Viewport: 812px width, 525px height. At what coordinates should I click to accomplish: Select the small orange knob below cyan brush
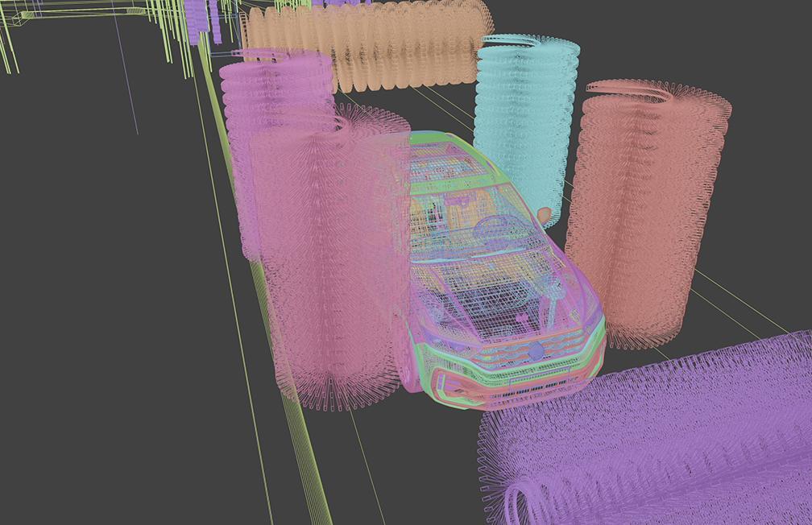545,214
